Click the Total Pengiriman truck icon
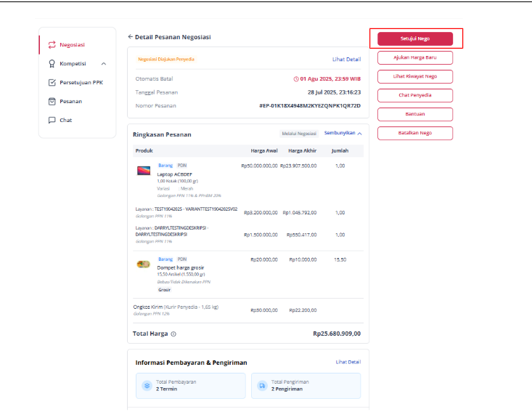Viewport: 532px width, 412px height. pyautogui.click(x=262, y=386)
